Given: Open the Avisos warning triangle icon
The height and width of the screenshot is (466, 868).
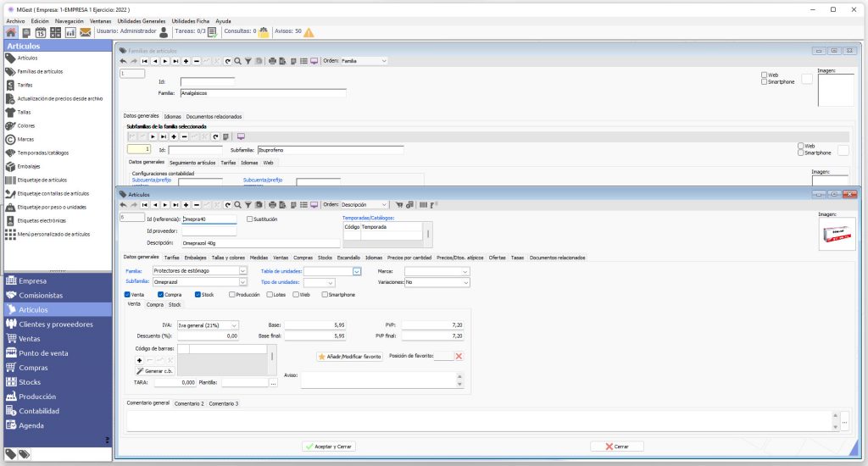Looking at the screenshot, I should click(309, 32).
